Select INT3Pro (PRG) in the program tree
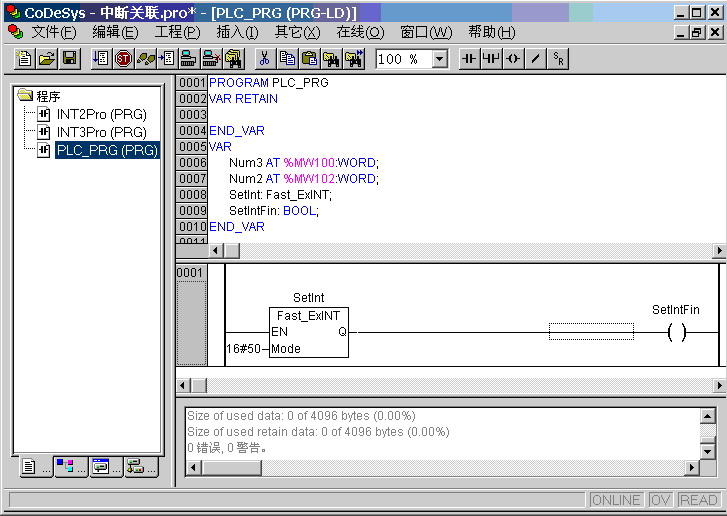The height and width of the screenshot is (516, 727). 101,132
